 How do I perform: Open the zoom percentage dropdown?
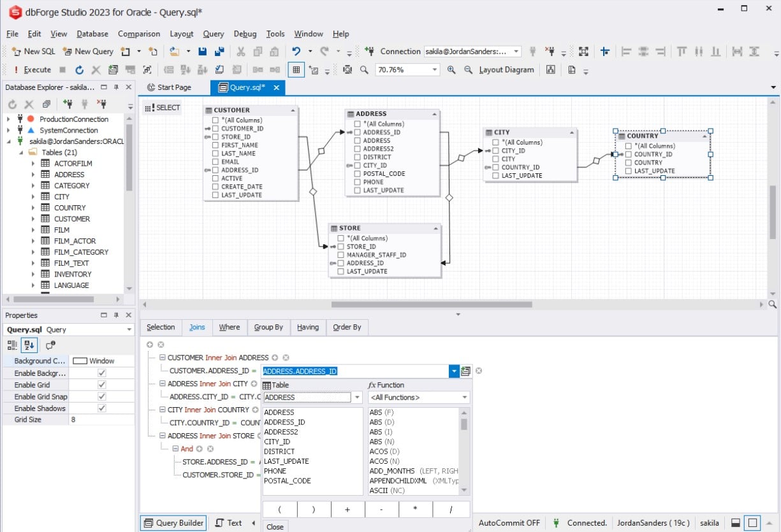435,69
